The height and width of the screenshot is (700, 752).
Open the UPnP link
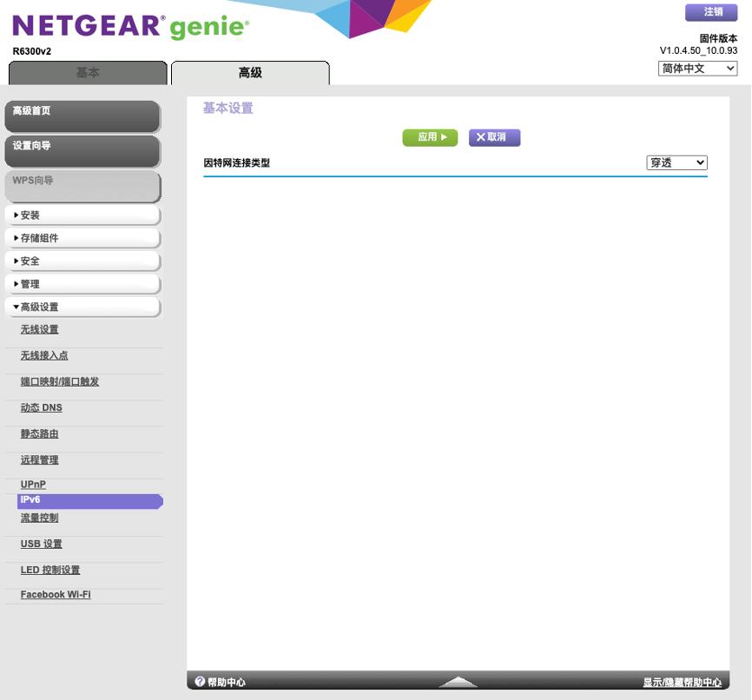[33, 485]
